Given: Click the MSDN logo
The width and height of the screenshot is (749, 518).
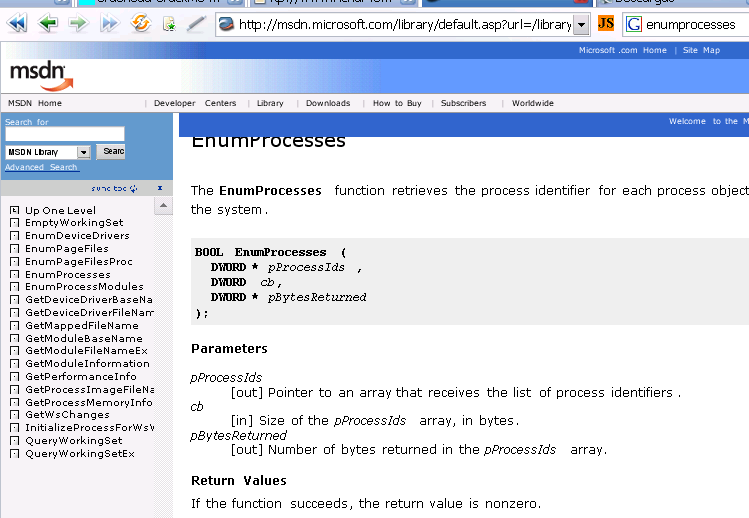Looking at the screenshot, I should tap(40, 73).
